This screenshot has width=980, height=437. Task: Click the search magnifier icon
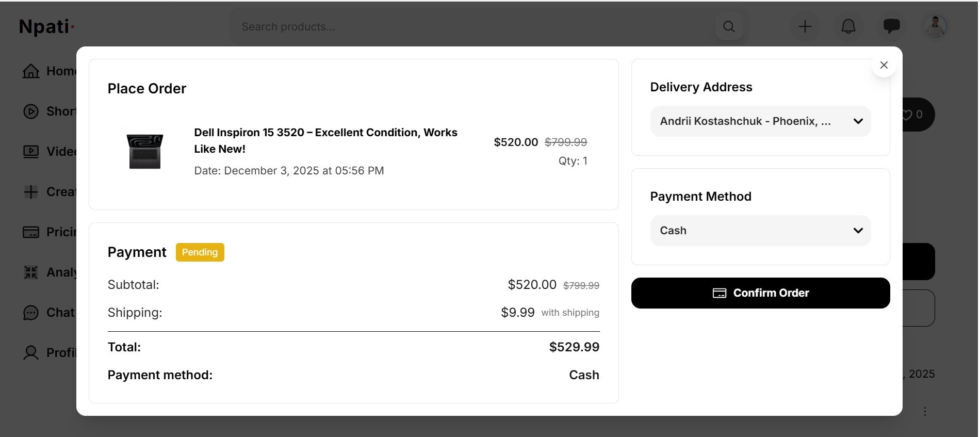729,27
